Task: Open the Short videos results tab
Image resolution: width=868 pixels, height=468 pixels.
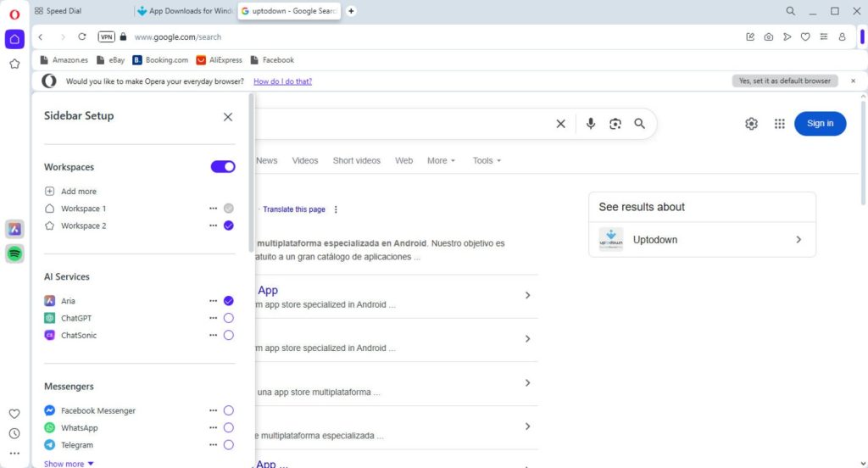Action: pos(357,160)
